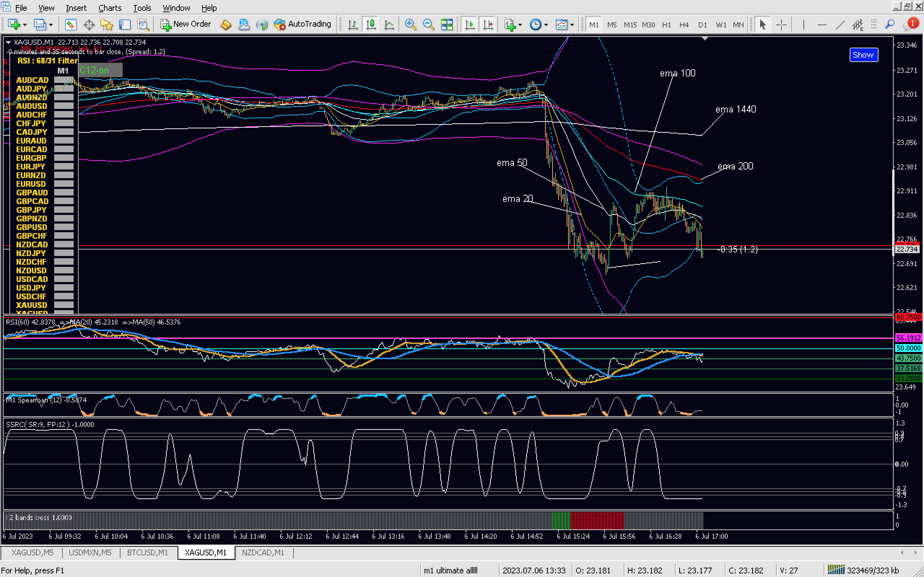
Task: Switch chart to line chart mode
Action: pyautogui.click(x=389, y=25)
